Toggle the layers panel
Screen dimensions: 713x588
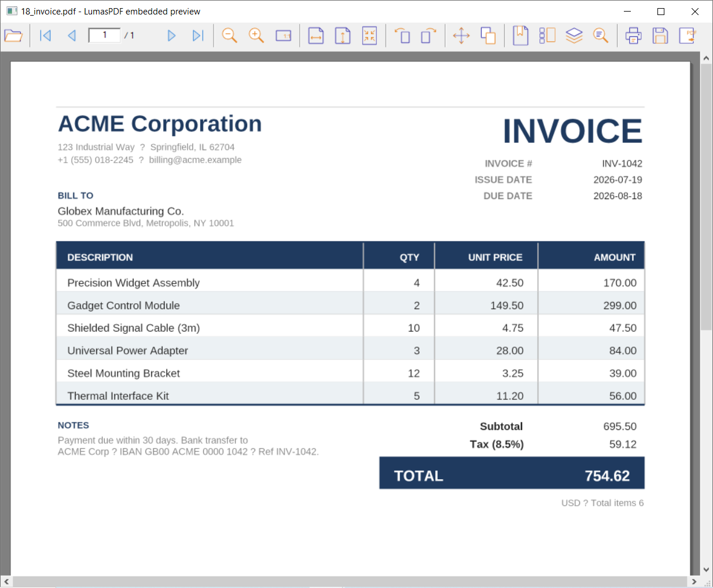point(574,36)
